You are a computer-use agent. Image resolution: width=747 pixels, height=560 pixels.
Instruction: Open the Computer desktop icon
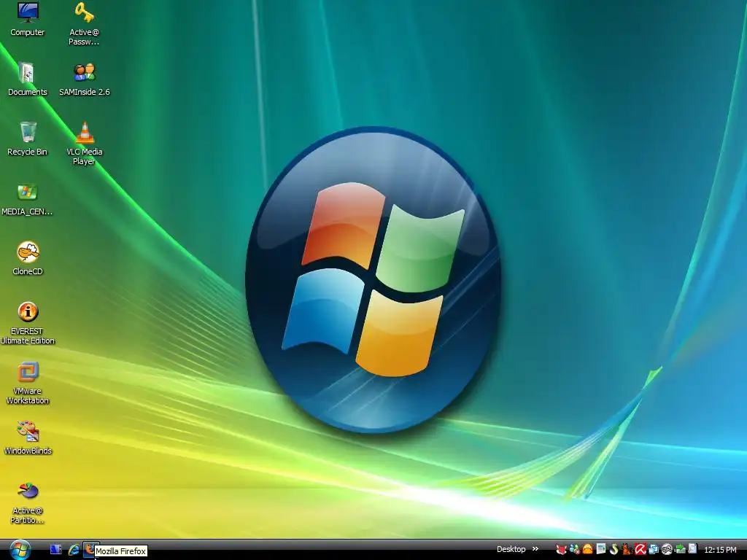(x=27, y=20)
